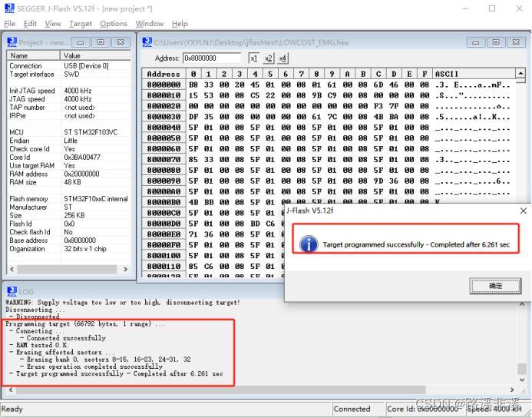Click 'Connected' status bar entry

[x=352, y=409]
